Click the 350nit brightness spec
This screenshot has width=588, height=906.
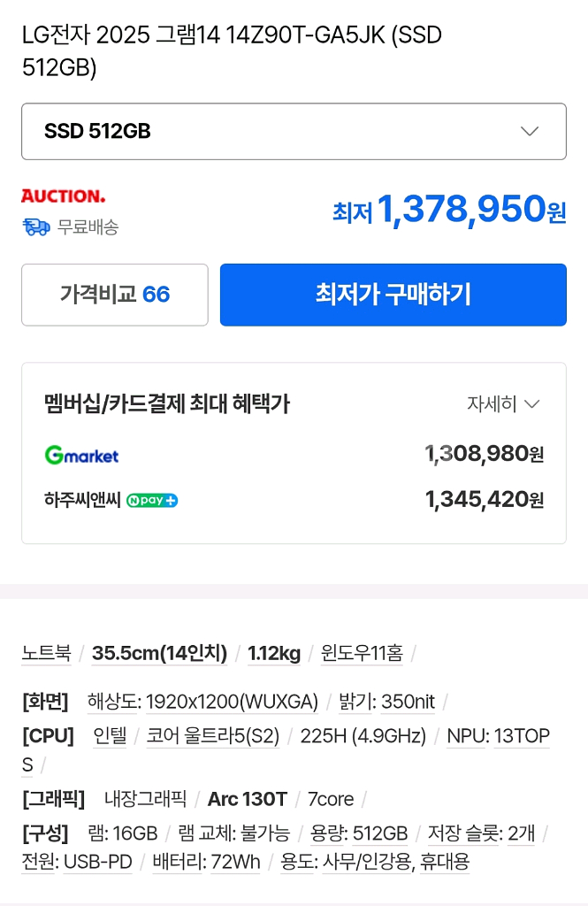408,703
